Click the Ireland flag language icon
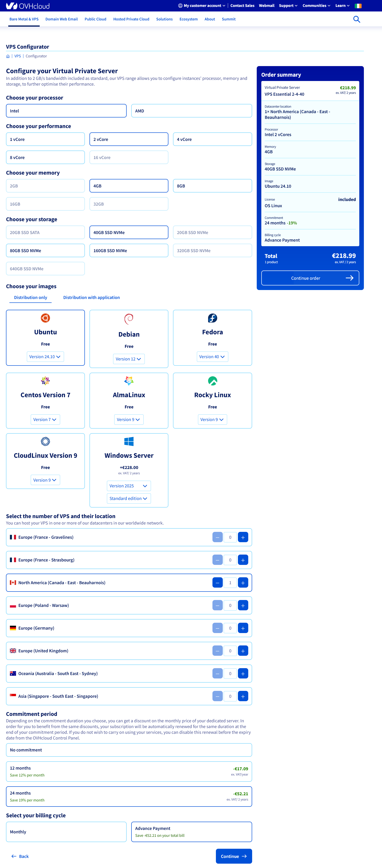The height and width of the screenshot is (868, 382). coord(358,6)
